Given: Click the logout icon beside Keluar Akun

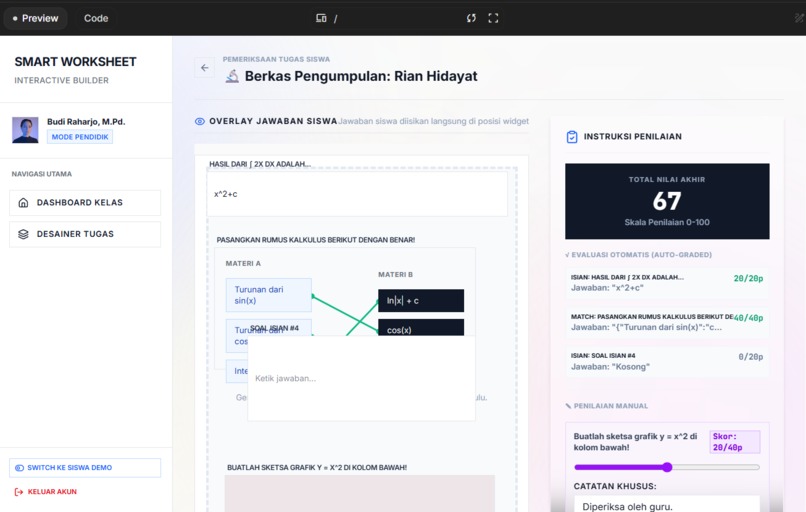Looking at the screenshot, I should click(x=19, y=492).
